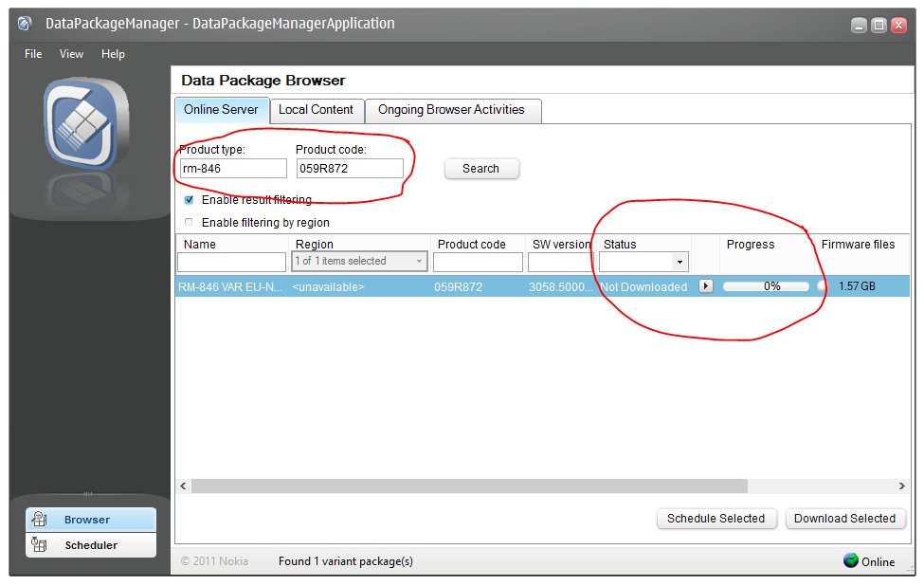Click the Name column filter field
Image resolution: width=924 pixels, height=586 pixels.
231,262
